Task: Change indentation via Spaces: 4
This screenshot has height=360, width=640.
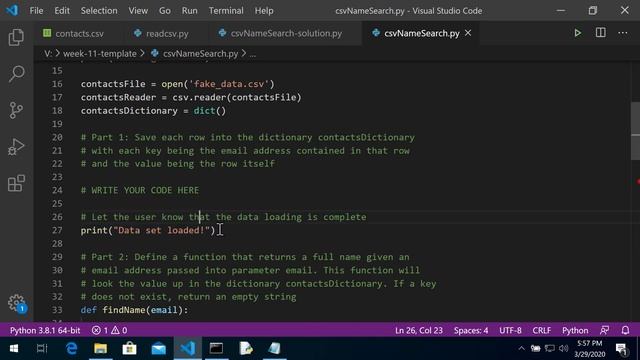Action: click(471, 330)
